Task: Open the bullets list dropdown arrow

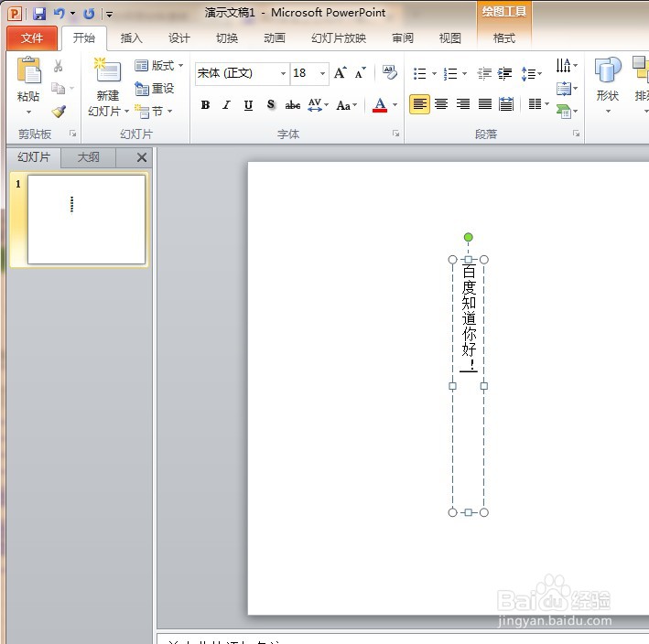Action: [x=434, y=74]
